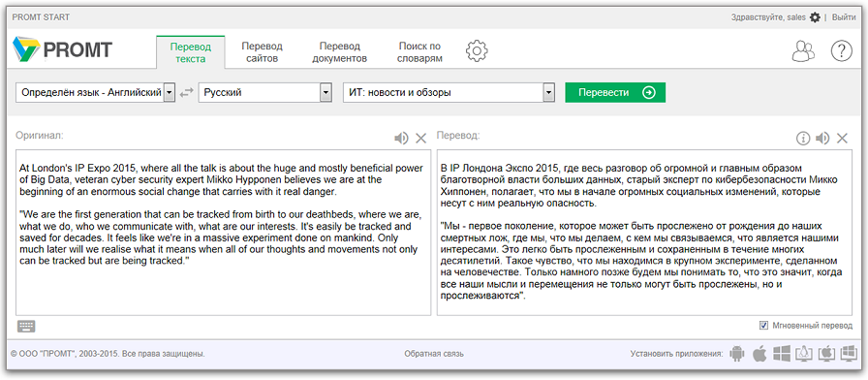
Task: Open the virtual keyboard icon
Action: [x=26, y=327]
